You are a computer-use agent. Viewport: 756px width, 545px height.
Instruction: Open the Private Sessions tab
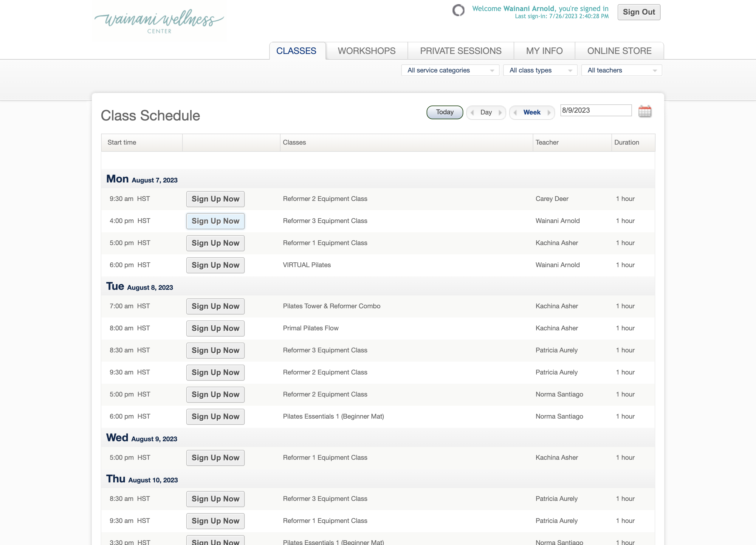(x=461, y=51)
